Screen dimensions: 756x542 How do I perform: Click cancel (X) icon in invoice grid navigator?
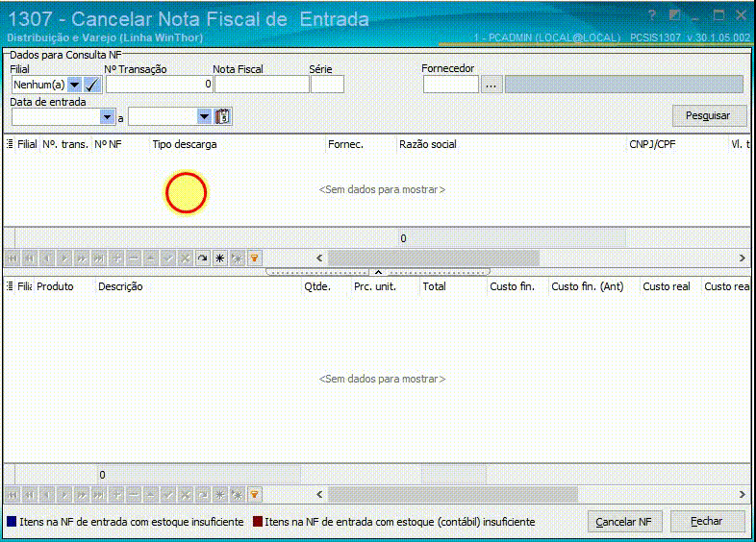[x=185, y=259]
